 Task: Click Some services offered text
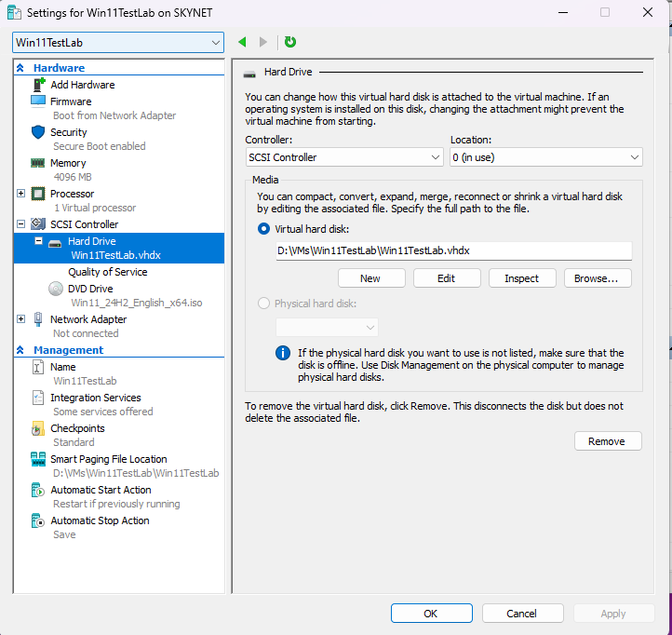point(103,412)
